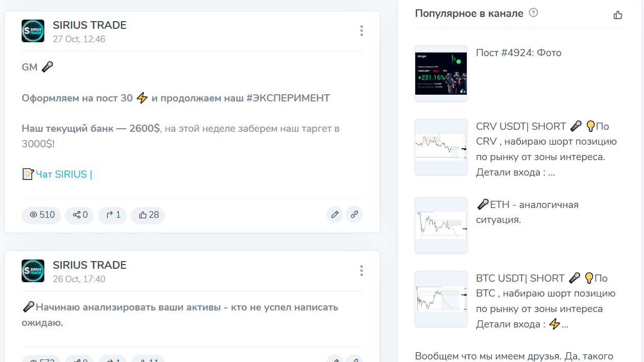Open the three-dot menu on the first post
This screenshot has width=644, height=362.
click(362, 30)
